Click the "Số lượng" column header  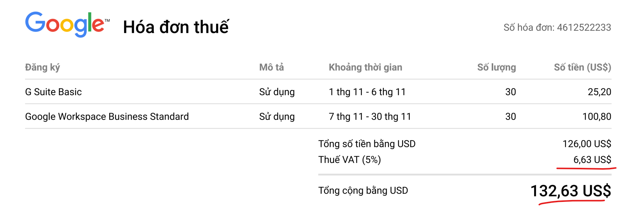point(496,67)
